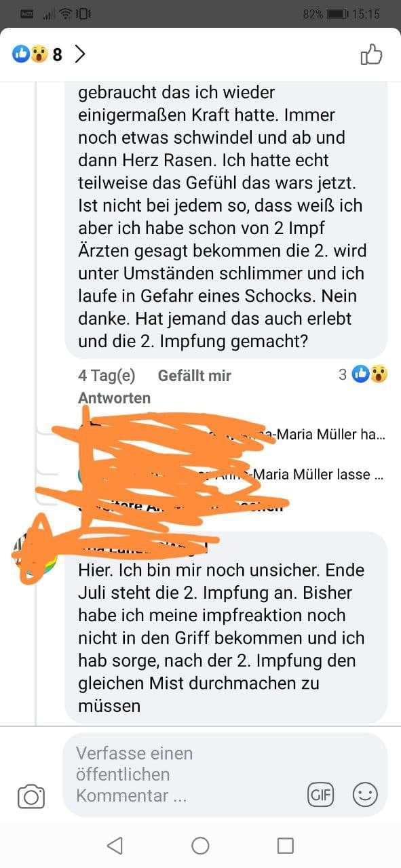Click "Gefällt mir" under the comment
Screen dimensions: 401x868
pos(195,376)
